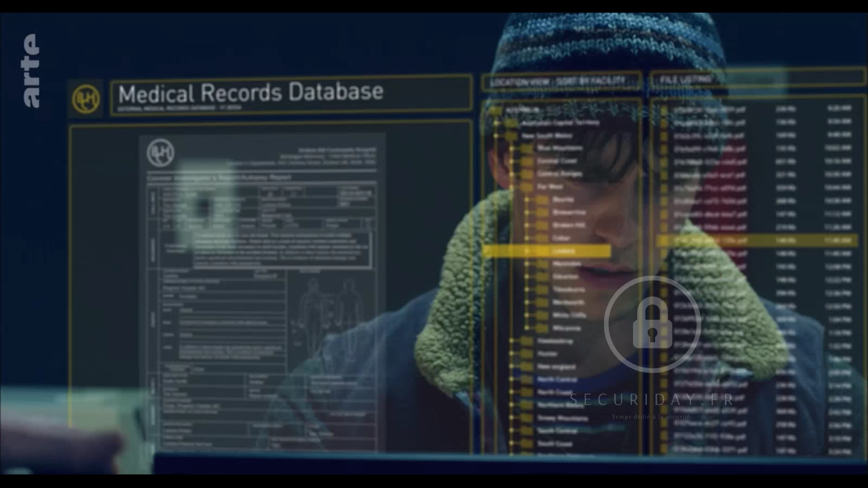Viewport: 868px width, 488px height.
Task: Click the first PDF's file icon in listing
Action: pyautogui.click(x=664, y=109)
